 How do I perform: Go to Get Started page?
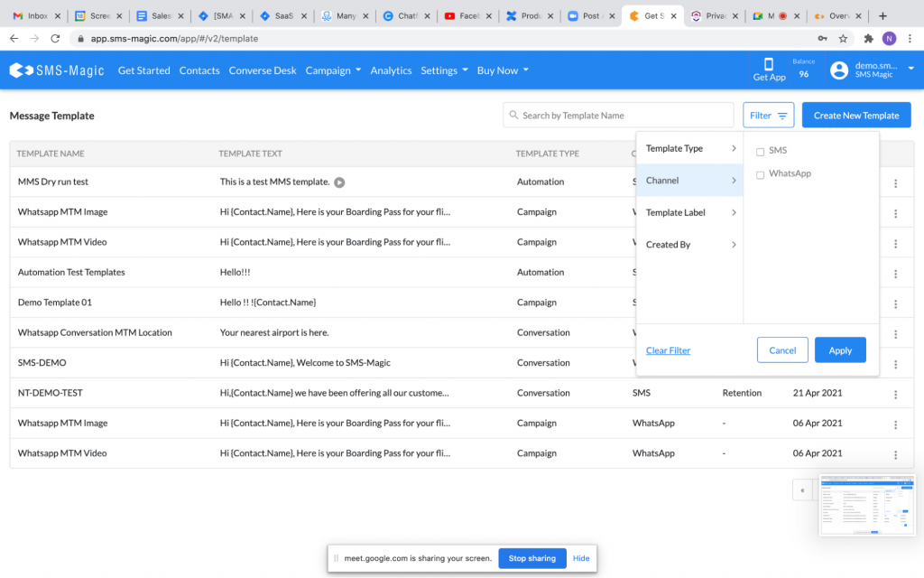(x=143, y=70)
